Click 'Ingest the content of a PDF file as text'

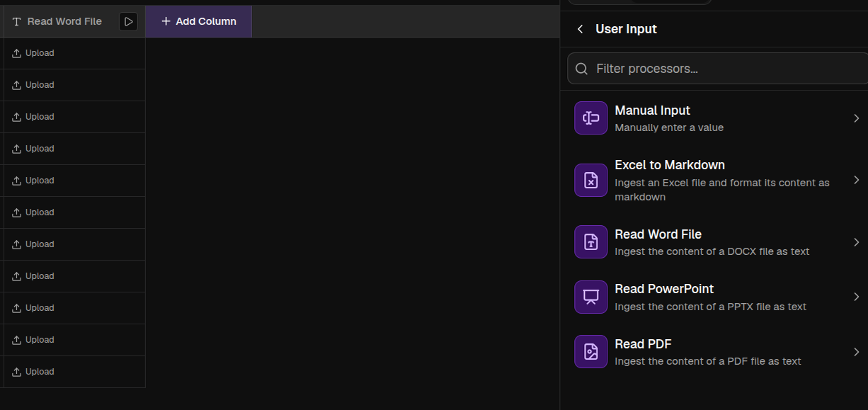pyautogui.click(x=708, y=361)
